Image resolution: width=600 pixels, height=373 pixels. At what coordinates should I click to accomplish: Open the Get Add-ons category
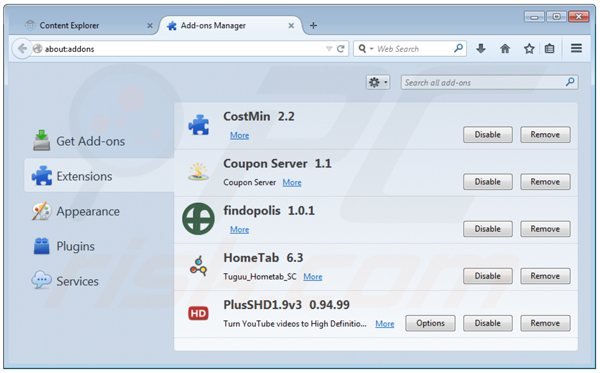click(99, 141)
